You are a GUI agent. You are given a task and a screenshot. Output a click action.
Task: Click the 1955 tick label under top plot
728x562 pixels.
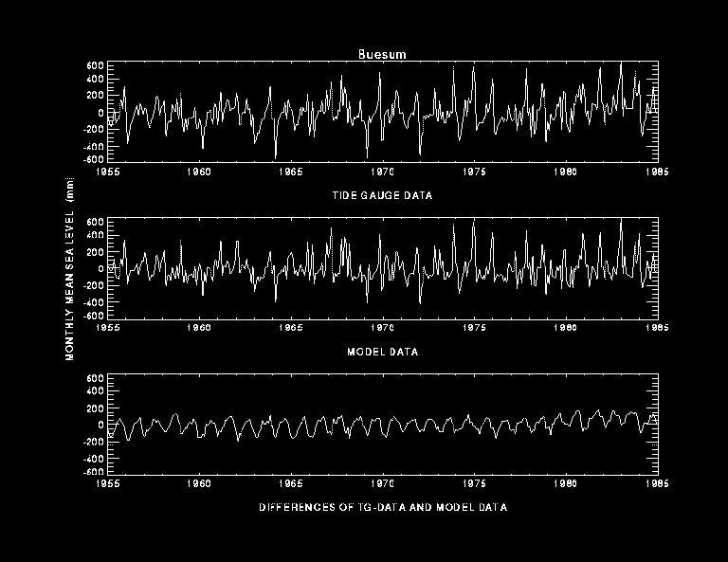(109, 172)
